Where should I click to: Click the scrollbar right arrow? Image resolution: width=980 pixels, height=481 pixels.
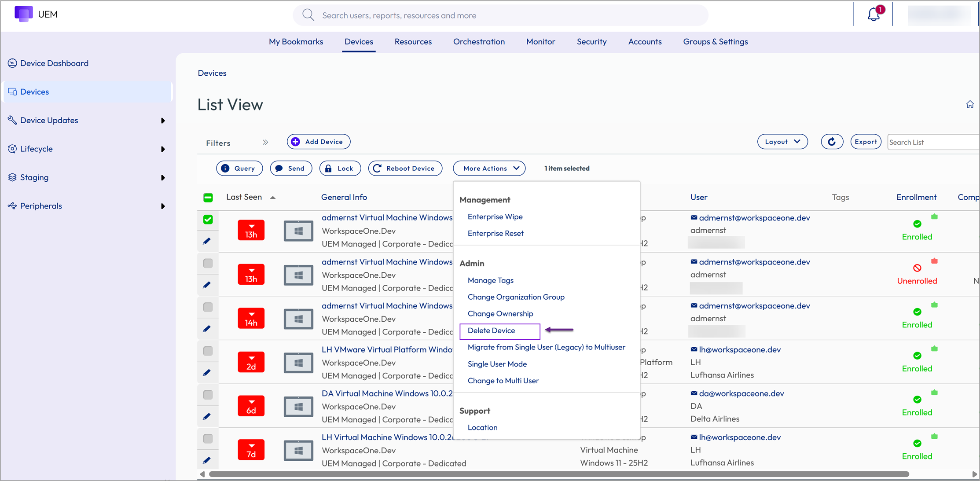[x=974, y=474]
